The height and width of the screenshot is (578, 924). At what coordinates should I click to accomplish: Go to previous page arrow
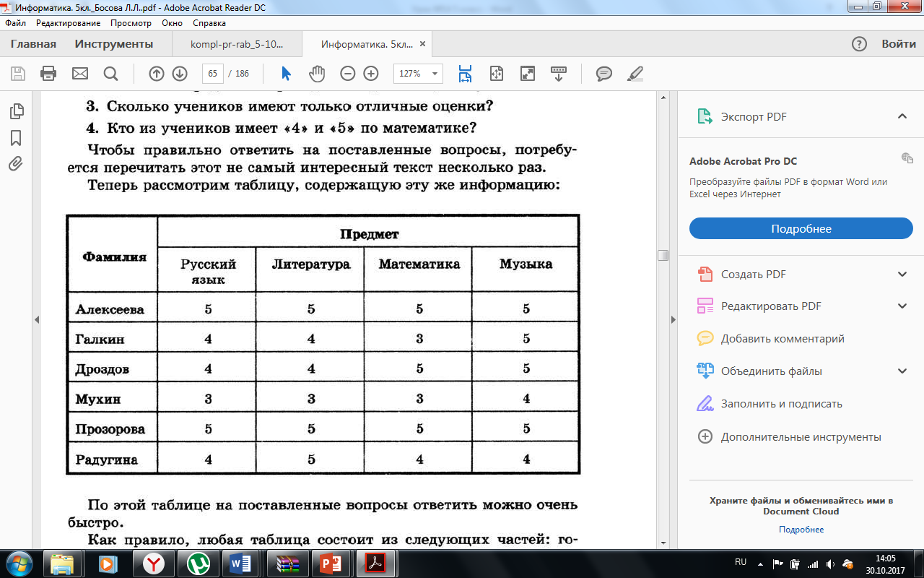click(157, 73)
